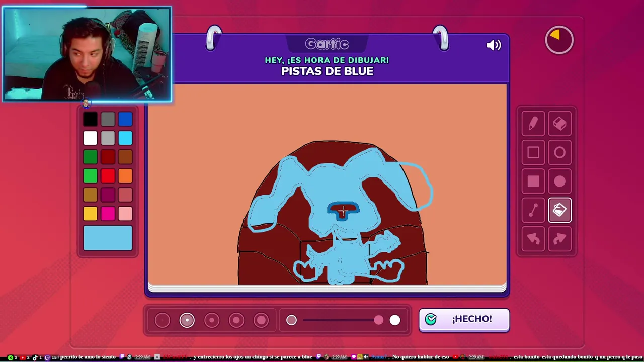
Task: Undo the last stroke
Action: [x=533, y=239]
